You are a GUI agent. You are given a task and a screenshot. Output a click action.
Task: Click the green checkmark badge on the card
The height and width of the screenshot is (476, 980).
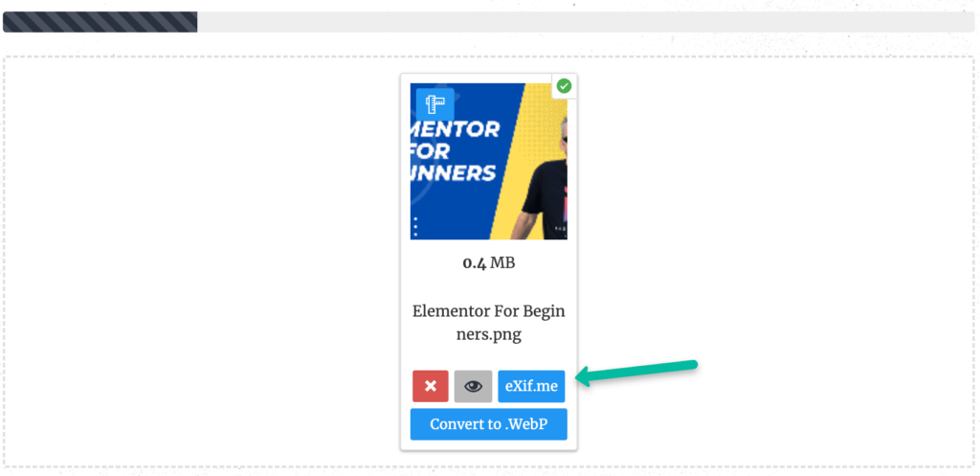564,85
